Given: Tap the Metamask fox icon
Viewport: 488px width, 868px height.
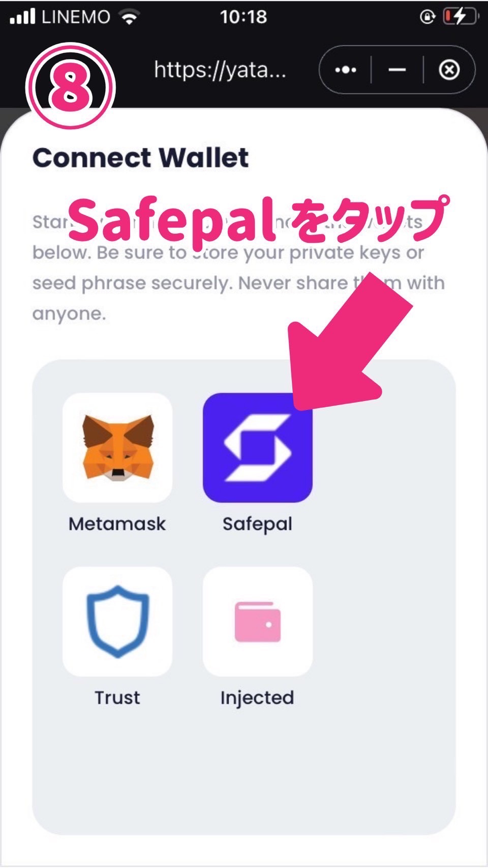Looking at the screenshot, I should coord(117,447).
